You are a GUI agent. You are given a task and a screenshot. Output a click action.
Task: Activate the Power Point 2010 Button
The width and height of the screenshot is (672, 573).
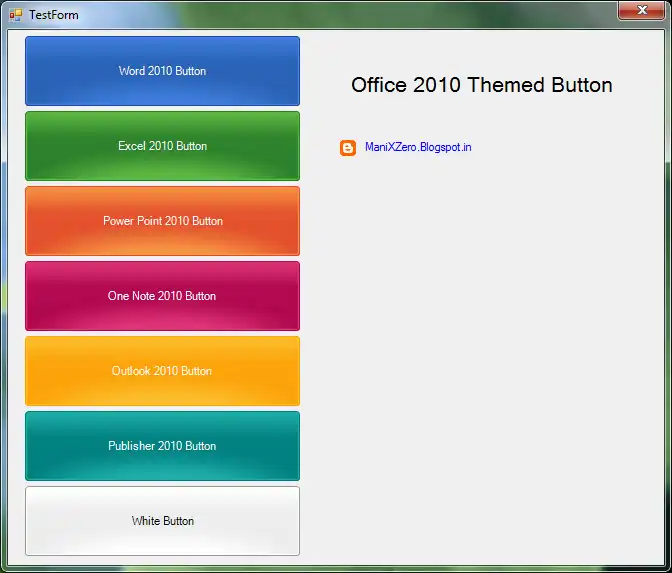[162, 221]
